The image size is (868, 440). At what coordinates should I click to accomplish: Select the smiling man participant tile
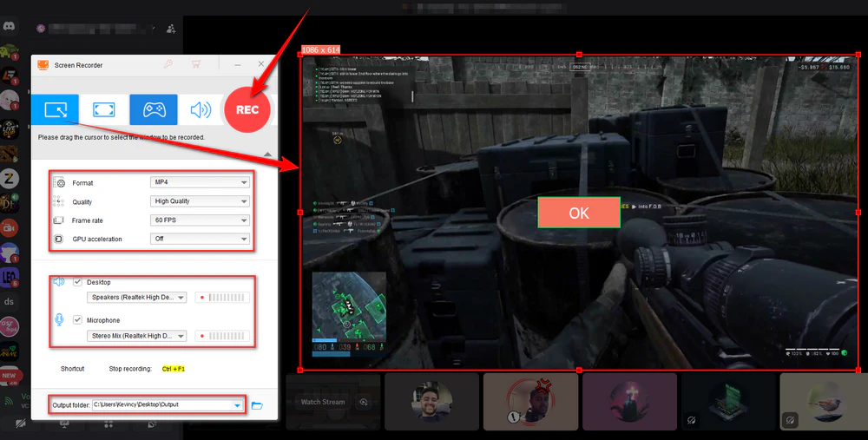click(431, 402)
